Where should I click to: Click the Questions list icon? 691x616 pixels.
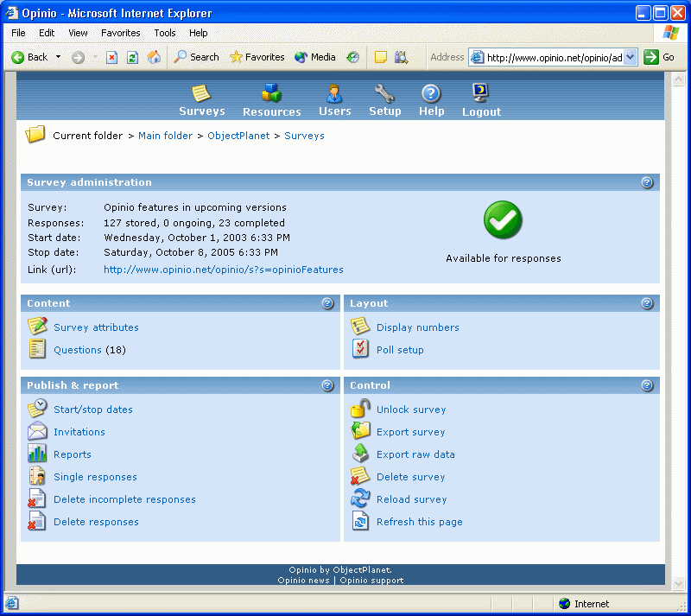click(37, 349)
